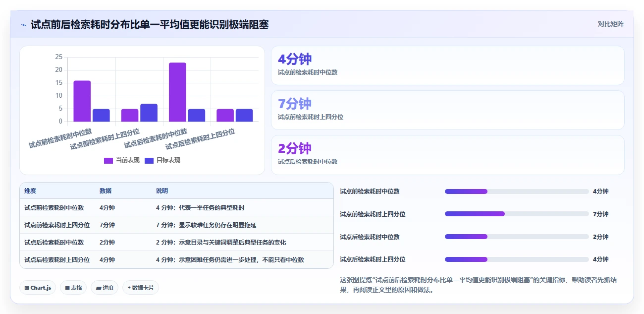This screenshot has width=644, height=314.
Task: Click the description '4 分钟；代表一半任务的典型耗时'
Action: [200, 208]
